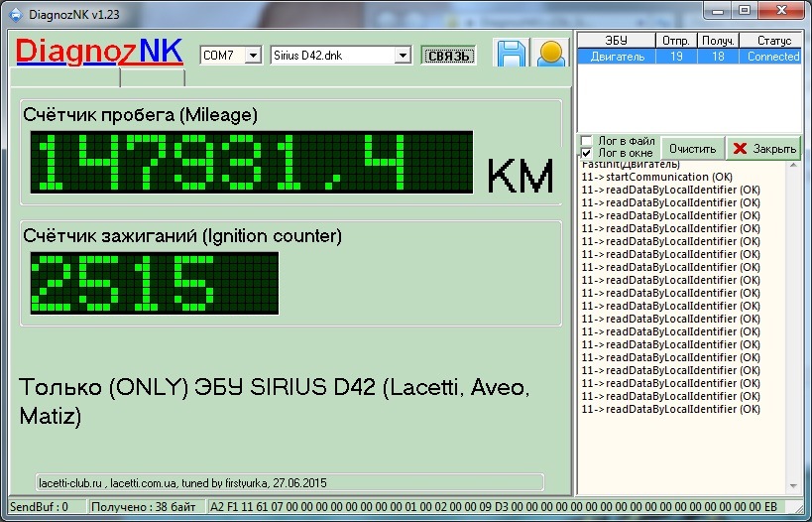Image resolution: width=812 pixels, height=522 pixels.
Task: Click the KM unit label
Action: tap(521, 177)
